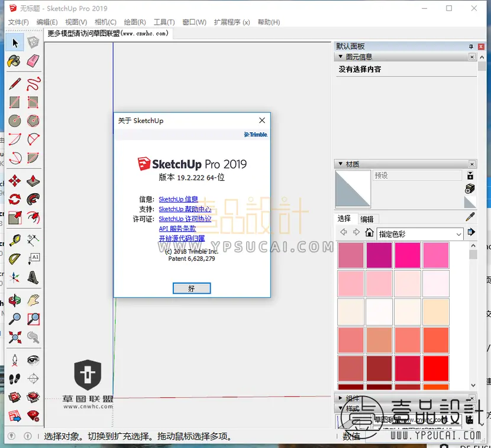Viewport: 491px width, 448px height.
Task: Open the SketchUp 信息 link
Action: 178,199
